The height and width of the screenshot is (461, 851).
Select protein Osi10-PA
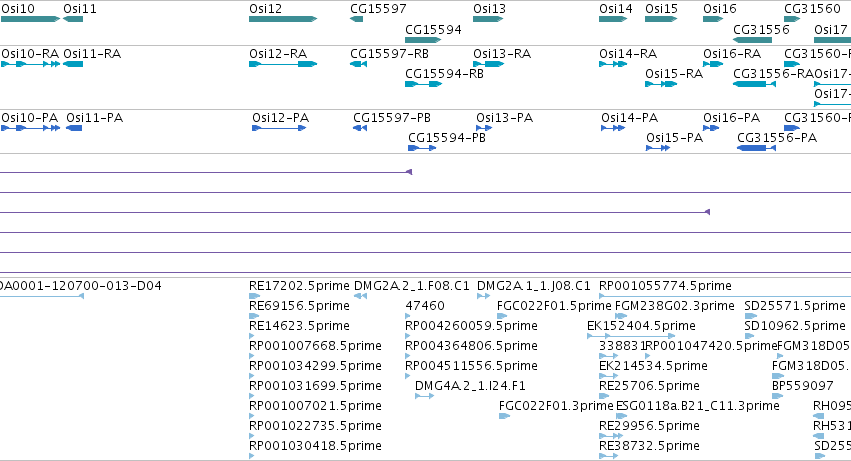pyautogui.click(x=30, y=118)
